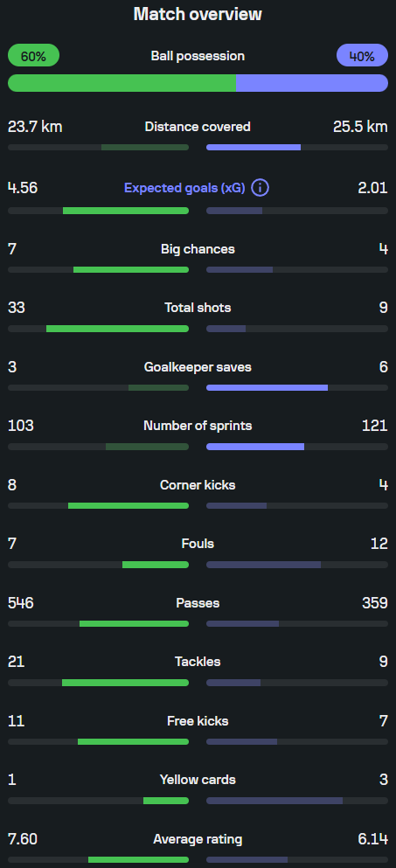Click the Big chances stat label
Viewport: 396px width, 868px height.
click(198, 249)
